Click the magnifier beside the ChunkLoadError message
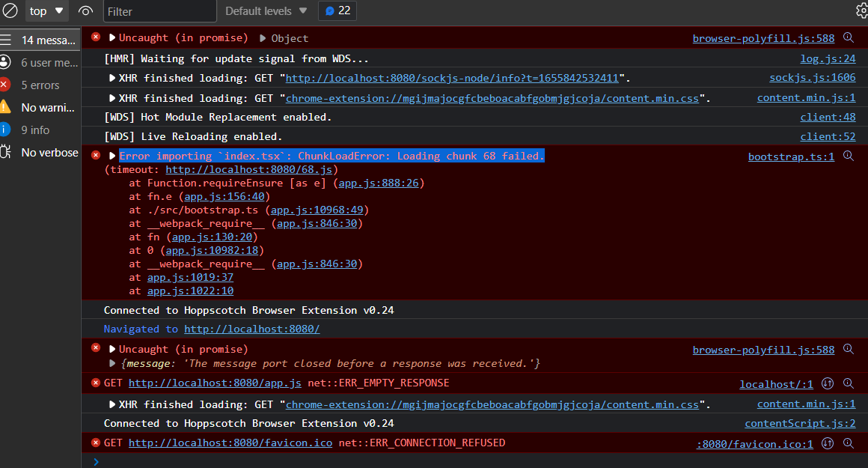868x468 pixels. 849,155
